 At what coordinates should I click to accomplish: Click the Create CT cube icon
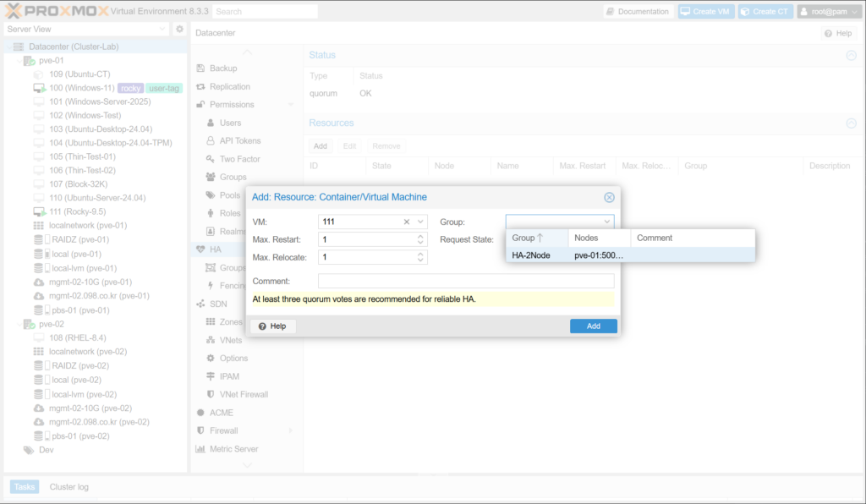pos(745,12)
